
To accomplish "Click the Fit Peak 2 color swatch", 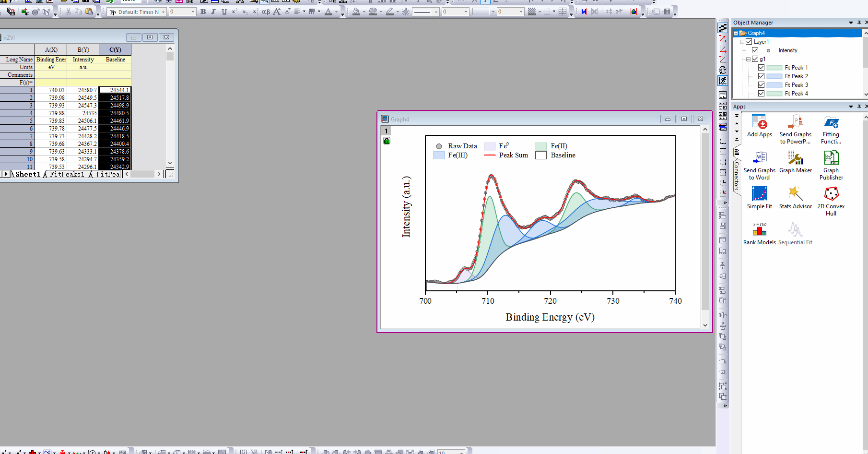I will click(x=774, y=76).
